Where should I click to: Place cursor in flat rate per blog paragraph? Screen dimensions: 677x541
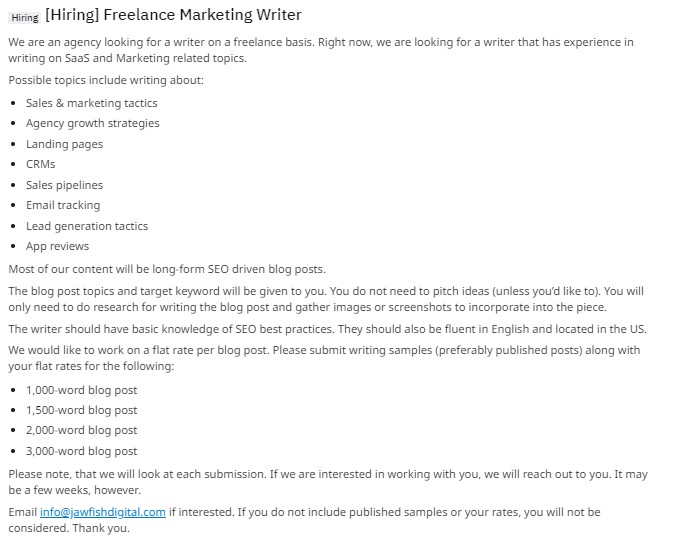click(324, 358)
